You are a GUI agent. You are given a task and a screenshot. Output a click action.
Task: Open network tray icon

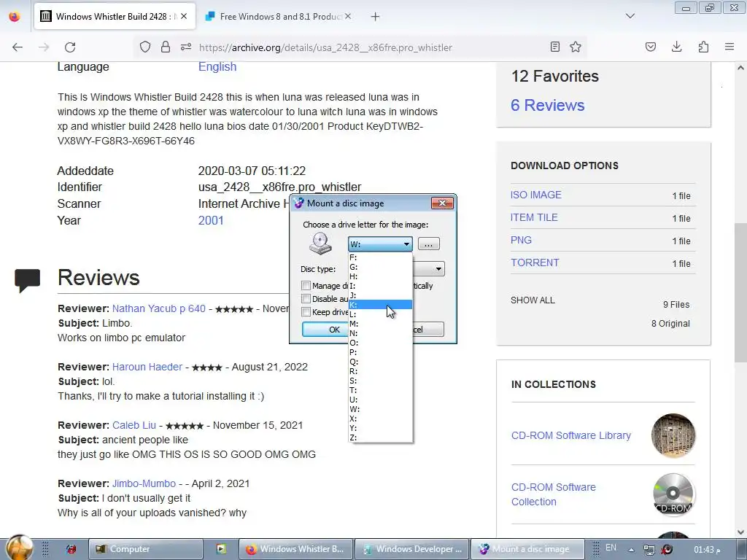coord(649,550)
